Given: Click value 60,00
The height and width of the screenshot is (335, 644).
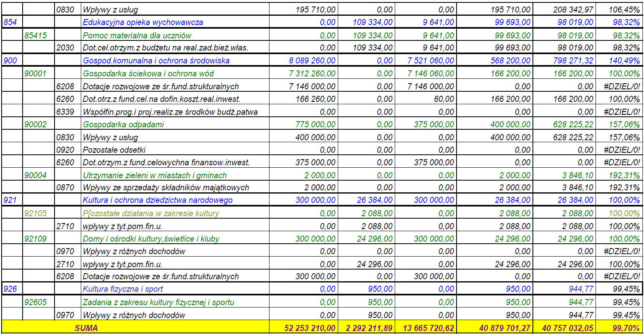Looking at the screenshot, I should 444,99.
